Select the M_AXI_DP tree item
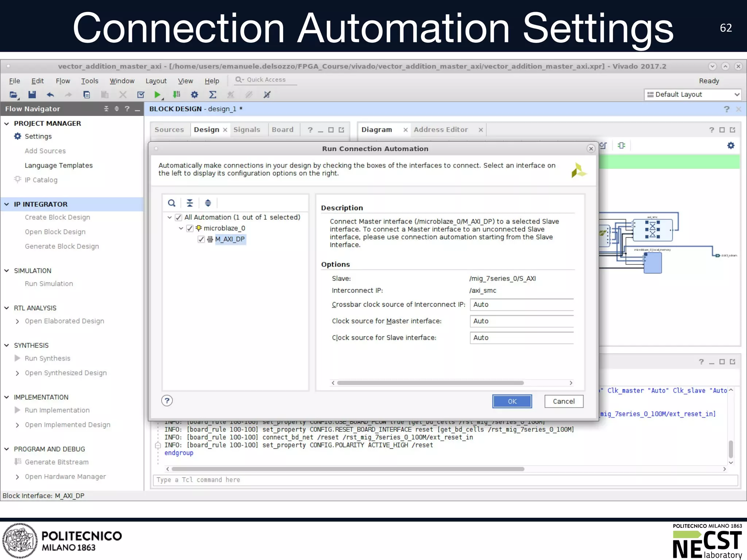The image size is (747, 560). pos(230,240)
